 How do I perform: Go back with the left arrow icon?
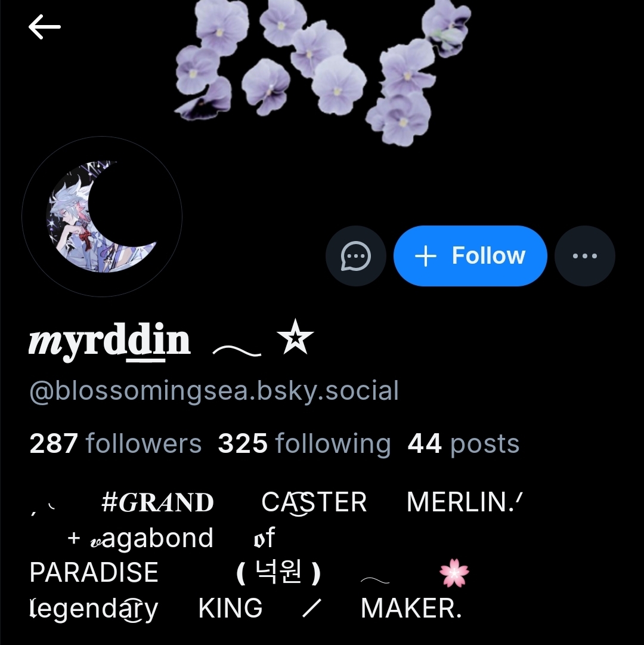[44, 27]
